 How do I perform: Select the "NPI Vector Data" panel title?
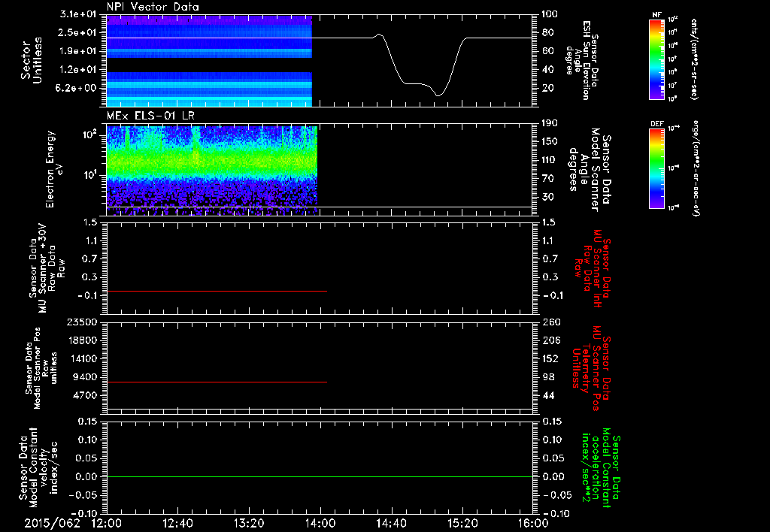(x=153, y=7)
